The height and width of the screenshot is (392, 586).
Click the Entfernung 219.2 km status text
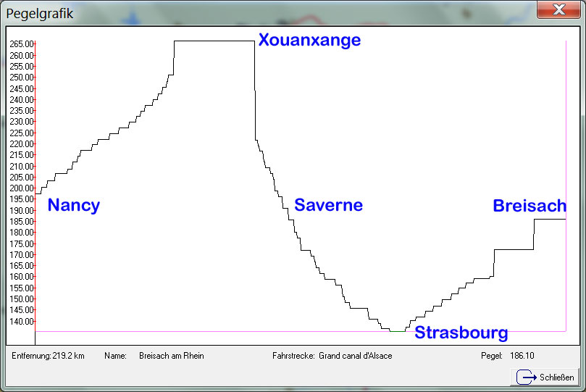48,356
